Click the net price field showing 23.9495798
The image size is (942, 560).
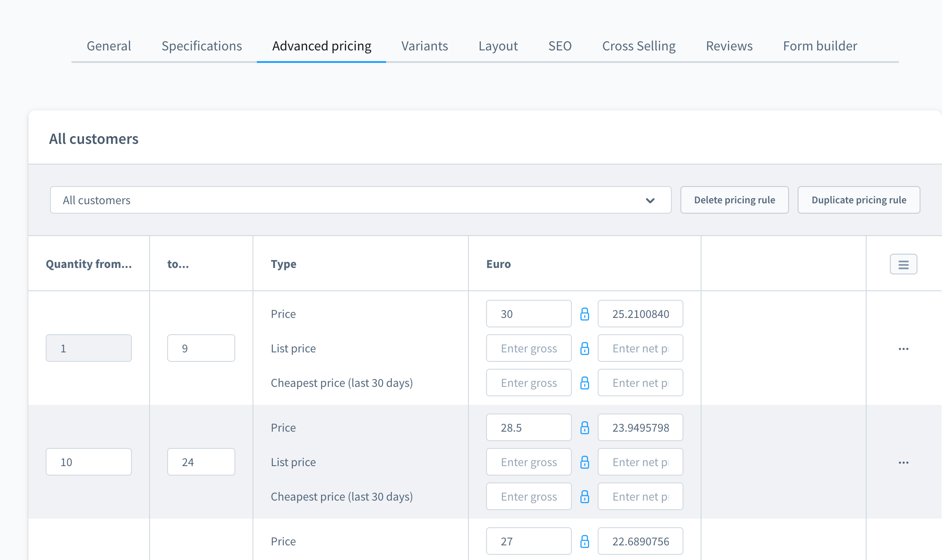(x=640, y=427)
